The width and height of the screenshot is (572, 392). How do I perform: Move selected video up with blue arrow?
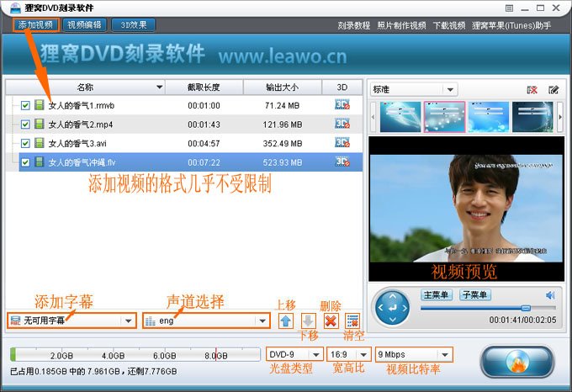pyautogui.click(x=286, y=320)
